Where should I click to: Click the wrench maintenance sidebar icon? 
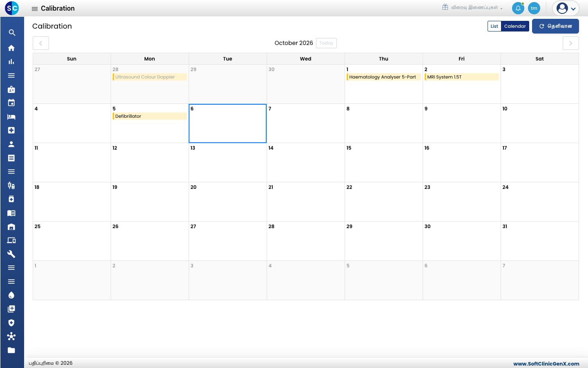pos(11,254)
